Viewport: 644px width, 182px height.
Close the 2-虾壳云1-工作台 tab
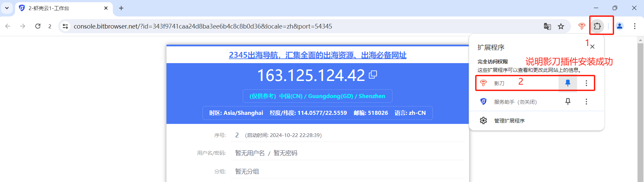pos(106,8)
